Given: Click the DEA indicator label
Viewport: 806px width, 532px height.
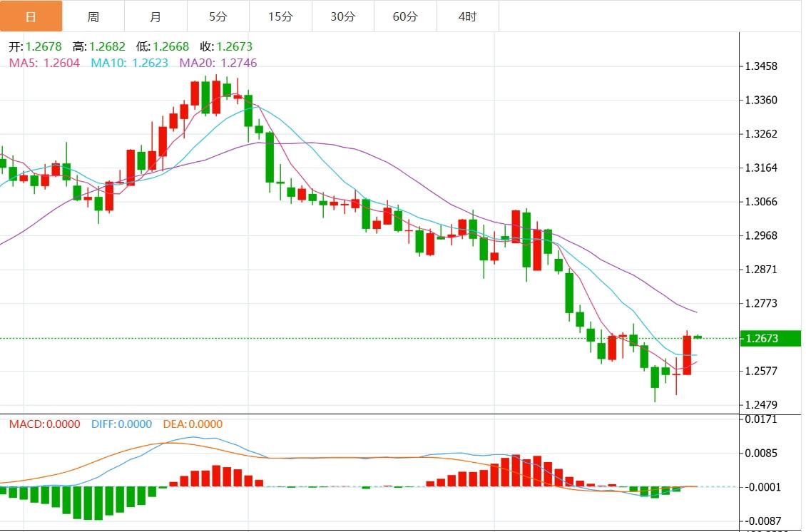Looking at the screenshot, I should tap(193, 424).
